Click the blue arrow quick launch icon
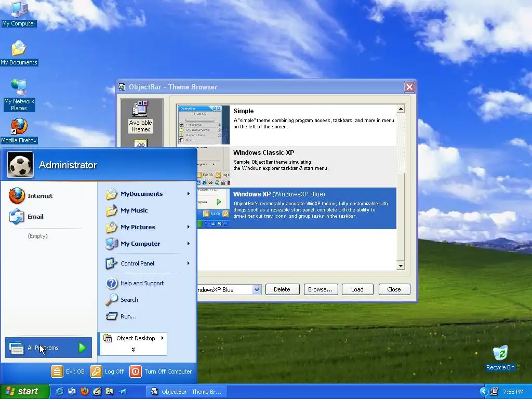The height and width of the screenshot is (399, 532). click(123, 391)
